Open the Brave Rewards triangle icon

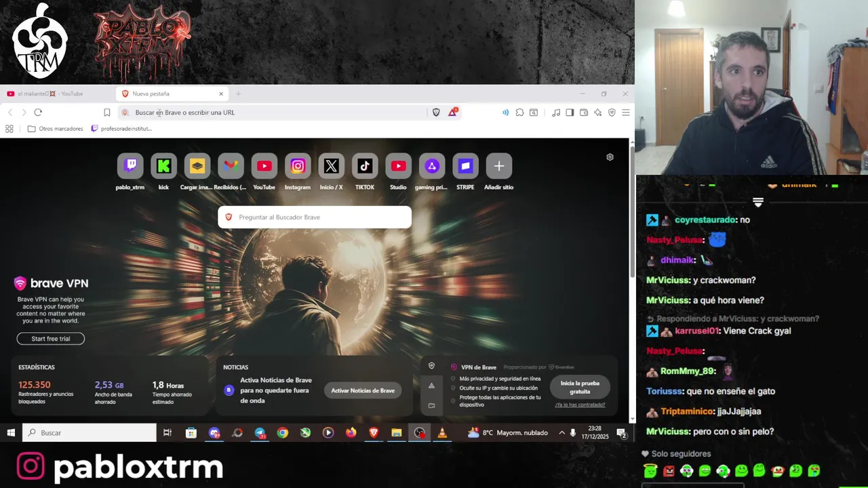point(452,113)
